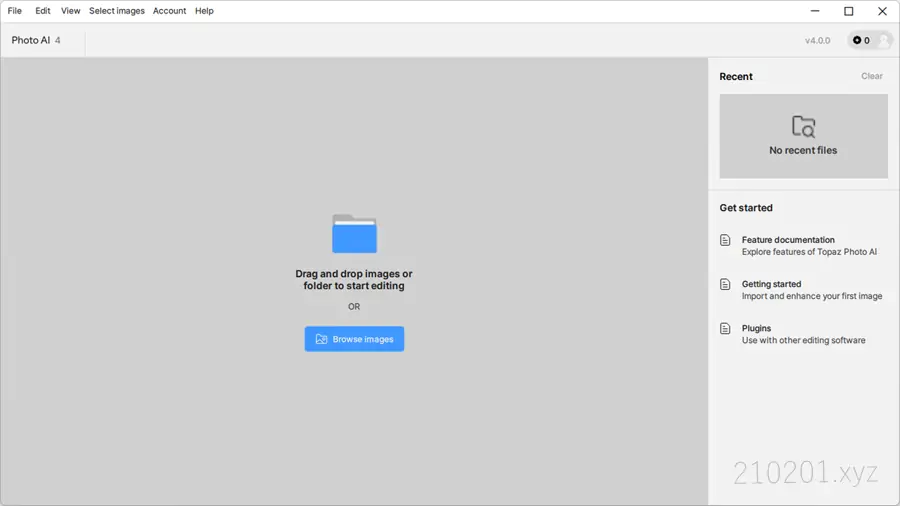Click the No recent files folder icon

(x=803, y=127)
